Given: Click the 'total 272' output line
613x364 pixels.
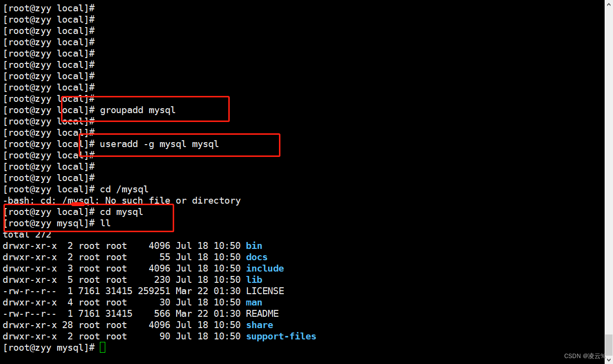Looking at the screenshot, I should [27, 235].
